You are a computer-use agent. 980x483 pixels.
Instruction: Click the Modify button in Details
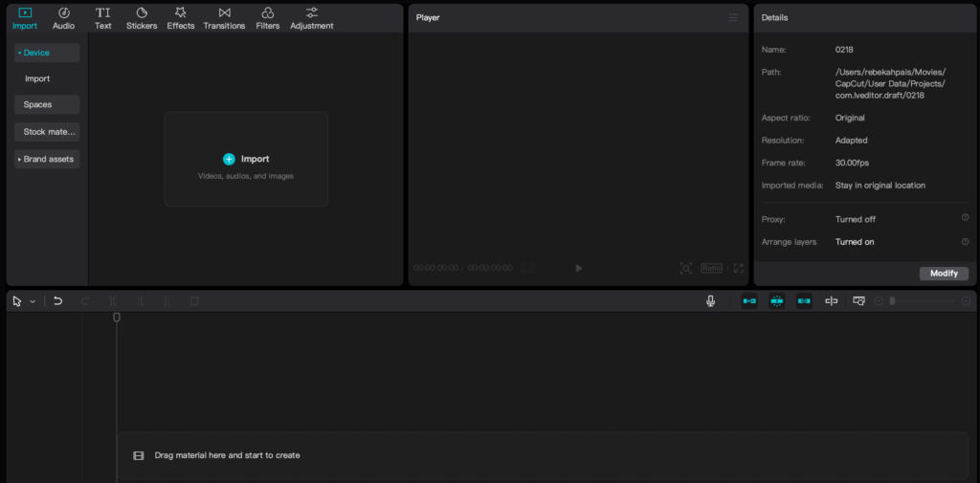[x=944, y=274]
